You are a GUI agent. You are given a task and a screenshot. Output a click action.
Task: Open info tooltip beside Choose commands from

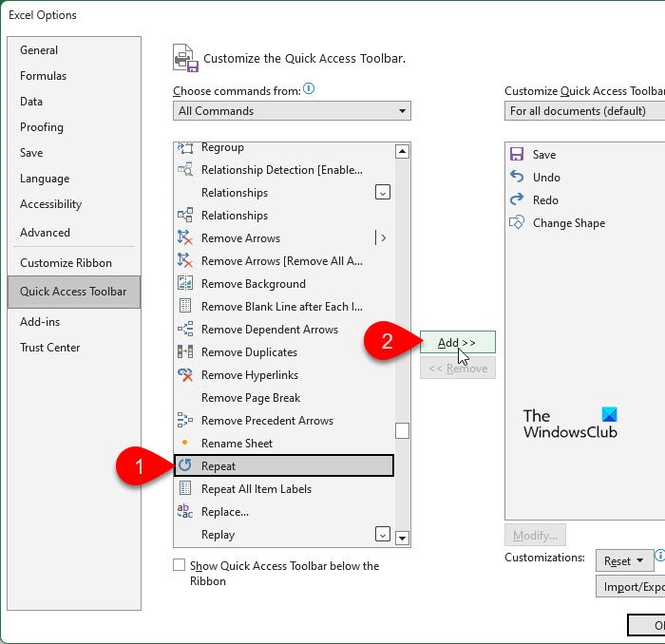click(x=309, y=88)
